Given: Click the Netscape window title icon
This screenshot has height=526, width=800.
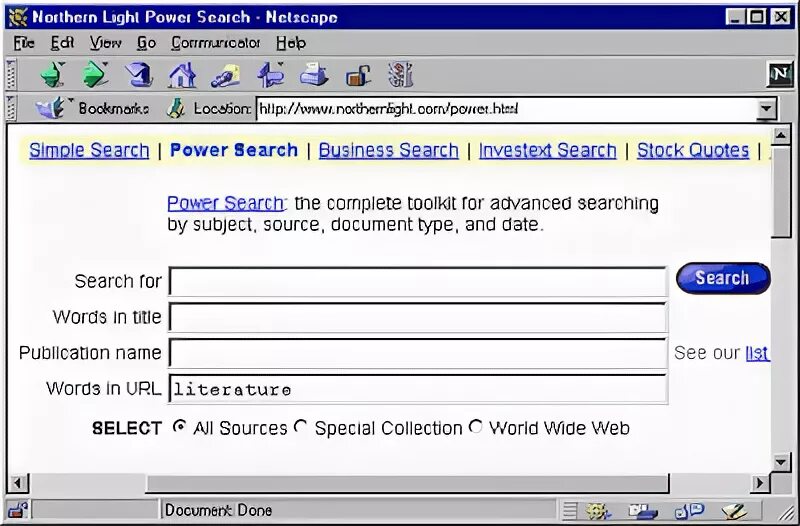Looking at the screenshot, I should point(18,17).
